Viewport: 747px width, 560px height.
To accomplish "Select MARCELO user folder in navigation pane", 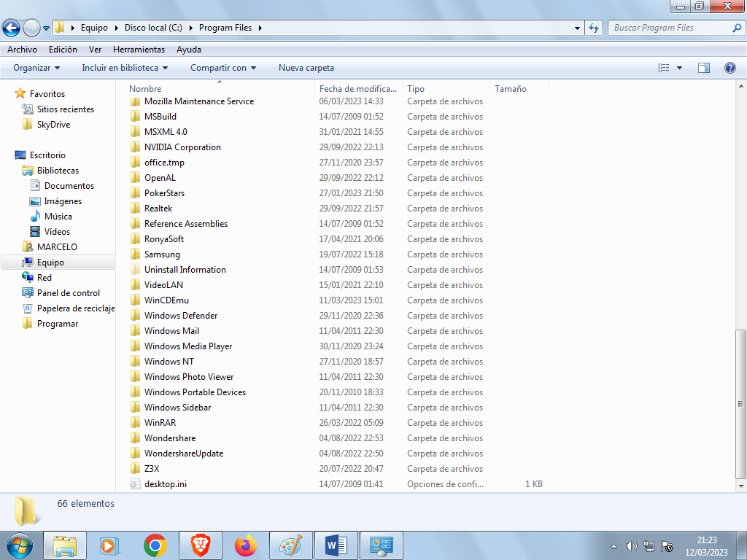I will point(57,246).
